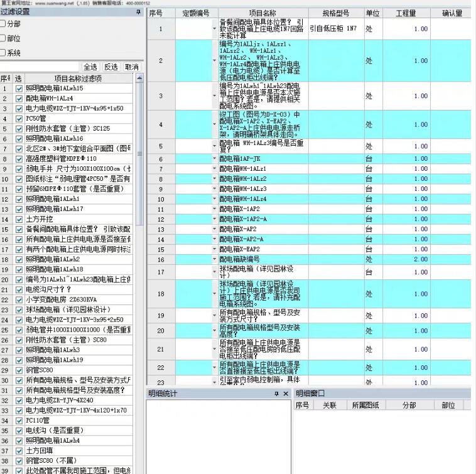Click the 确认量 column header
The image size is (476, 474).
452,13
